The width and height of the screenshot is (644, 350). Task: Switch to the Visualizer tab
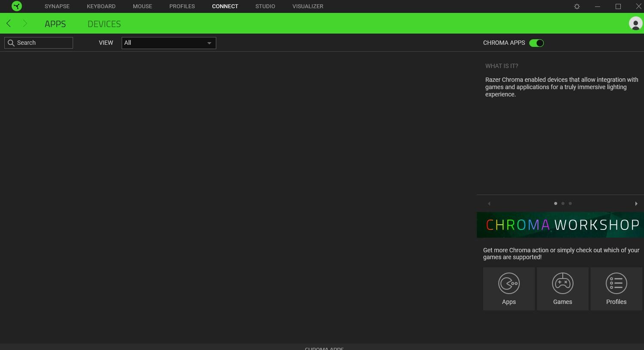[308, 6]
